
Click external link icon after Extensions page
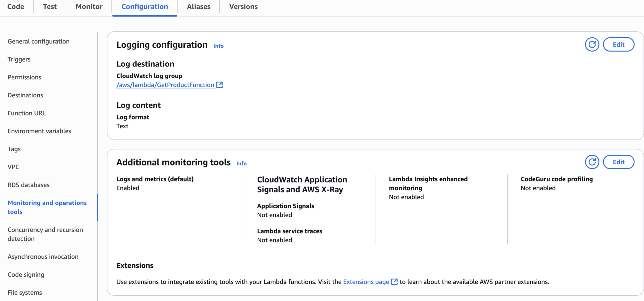(x=394, y=282)
